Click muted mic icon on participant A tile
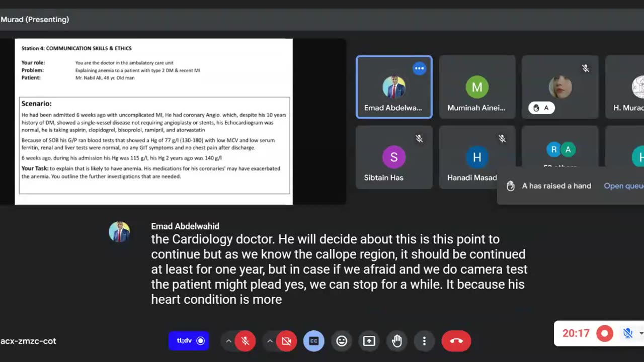 pyautogui.click(x=586, y=68)
